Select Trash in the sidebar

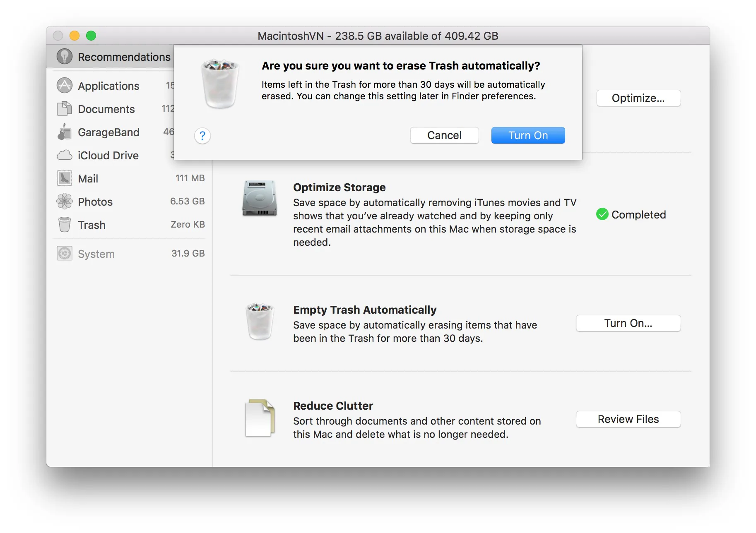pos(129,225)
